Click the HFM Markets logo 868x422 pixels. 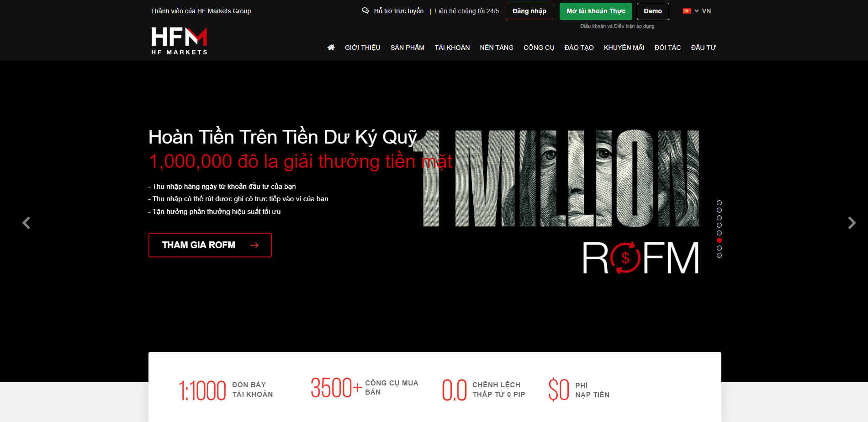point(179,41)
